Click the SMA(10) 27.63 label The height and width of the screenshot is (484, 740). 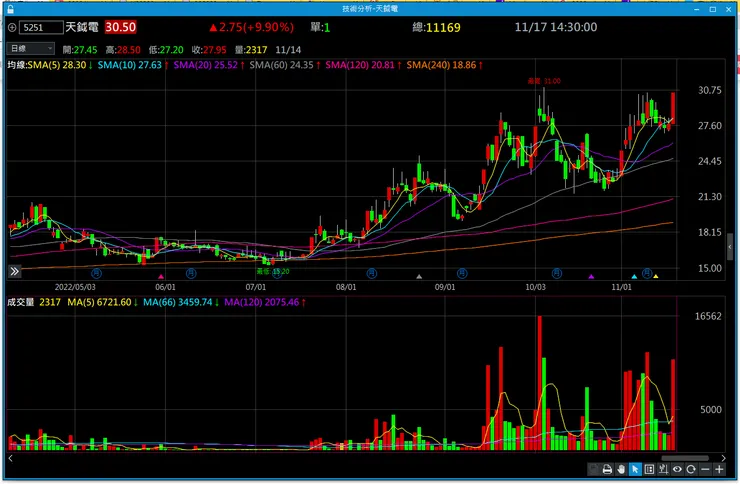130,65
